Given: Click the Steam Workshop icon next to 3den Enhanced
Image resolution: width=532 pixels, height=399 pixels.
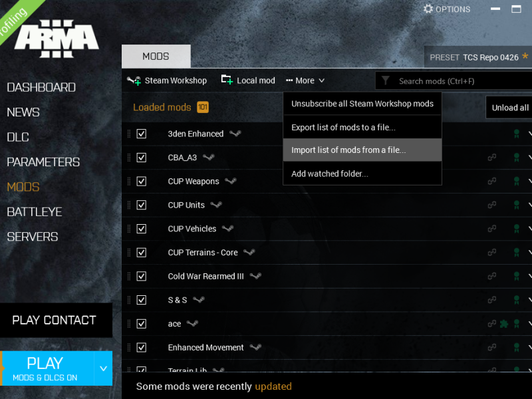Looking at the screenshot, I should 235,134.
